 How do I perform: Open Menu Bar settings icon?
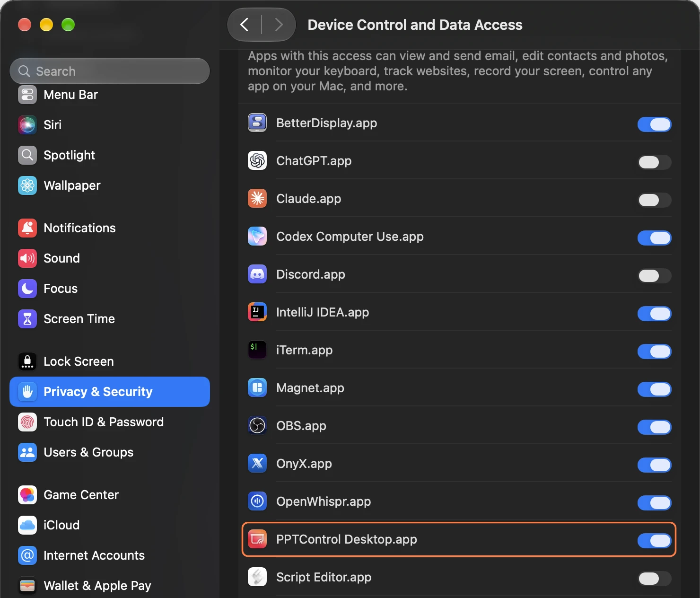point(27,95)
